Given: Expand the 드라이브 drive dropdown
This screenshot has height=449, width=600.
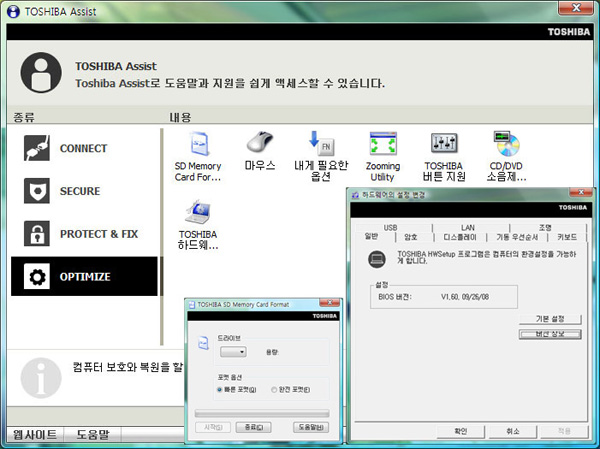Looking at the screenshot, I should tap(233, 352).
